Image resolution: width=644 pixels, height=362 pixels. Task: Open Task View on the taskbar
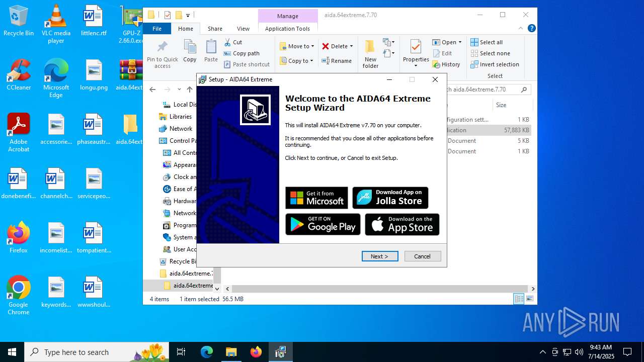point(181,352)
